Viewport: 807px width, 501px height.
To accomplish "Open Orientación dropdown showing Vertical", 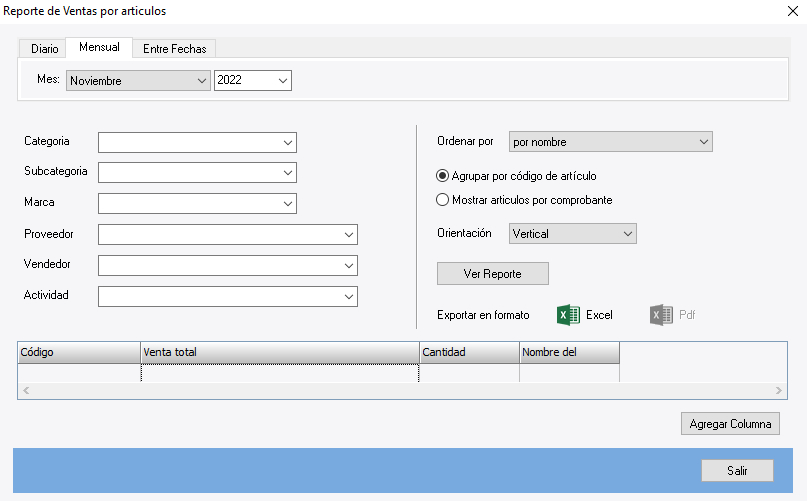I will point(572,233).
